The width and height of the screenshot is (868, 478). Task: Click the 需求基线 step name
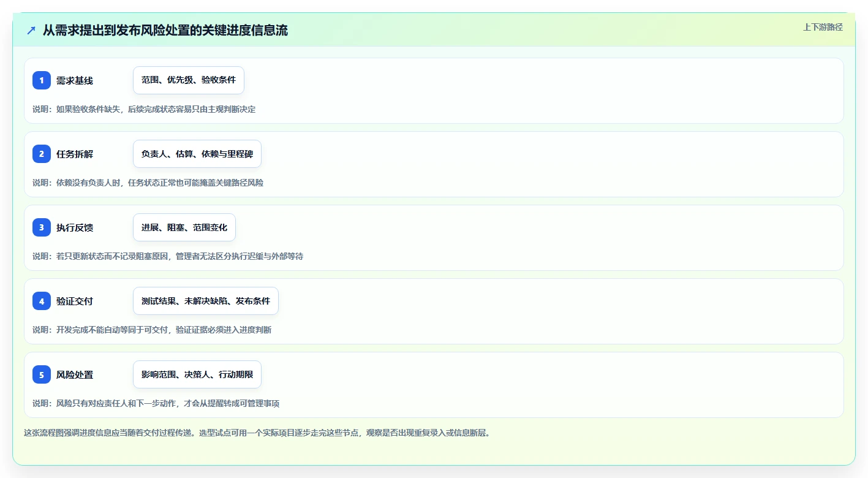[x=75, y=80]
